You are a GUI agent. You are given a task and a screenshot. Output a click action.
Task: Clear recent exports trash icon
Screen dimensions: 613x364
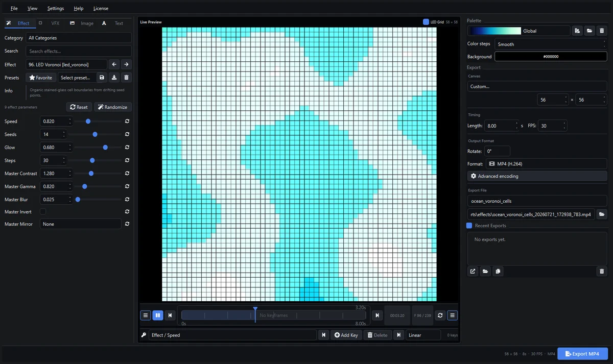click(x=602, y=271)
